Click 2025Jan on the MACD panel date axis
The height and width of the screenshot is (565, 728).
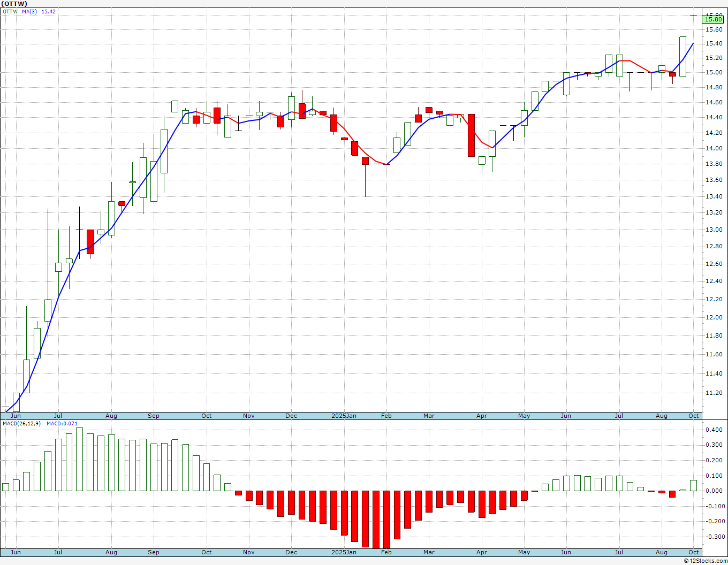coord(344,552)
